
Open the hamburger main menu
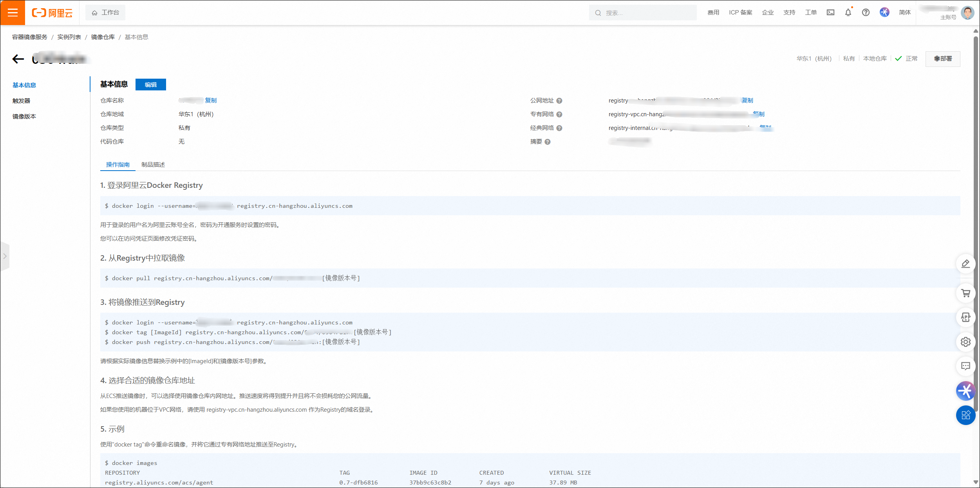(x=13, y=13)
